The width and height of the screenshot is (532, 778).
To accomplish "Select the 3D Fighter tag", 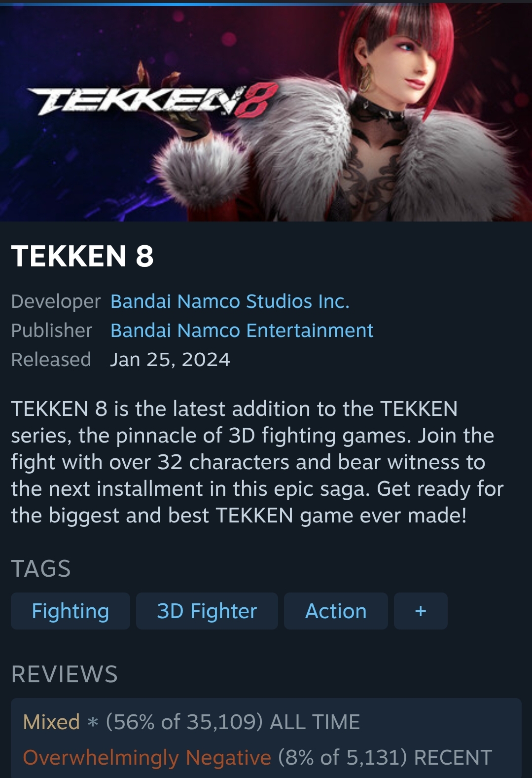I will (207, 611).
